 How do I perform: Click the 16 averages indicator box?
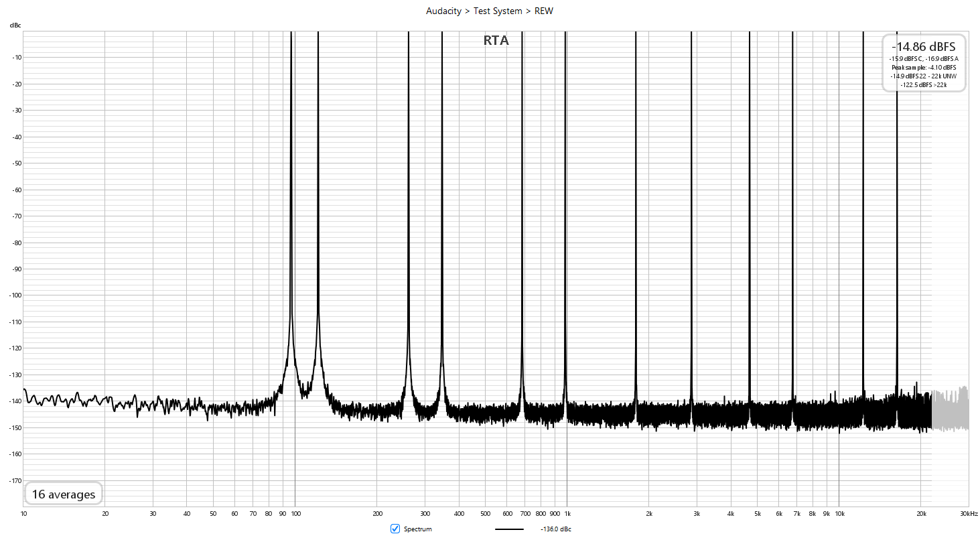(64, 494)
